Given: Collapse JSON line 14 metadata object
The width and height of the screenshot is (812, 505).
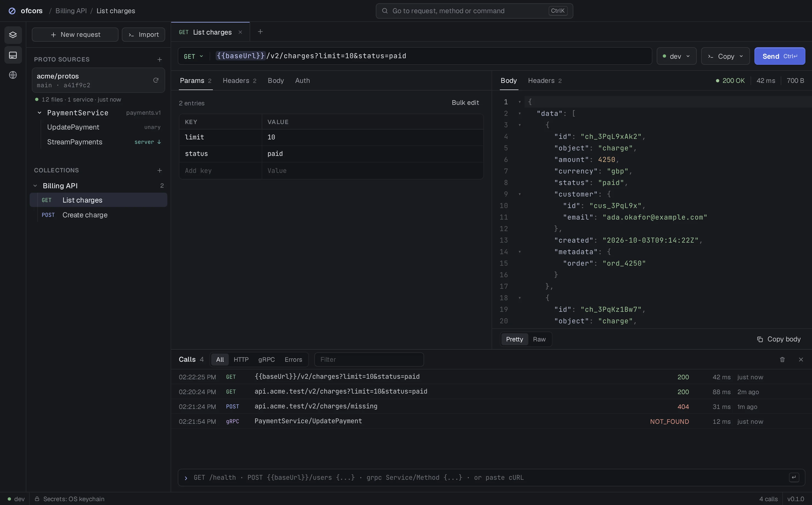Looking at the screenshot, I should pyautogui.click(x=520, y=252).
